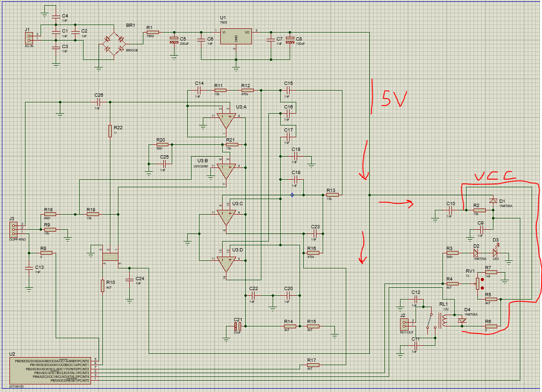The width and height of the screenshot is (542, 392).
Task: Click the U1 7805 voltage regulator
Action: 236,37
